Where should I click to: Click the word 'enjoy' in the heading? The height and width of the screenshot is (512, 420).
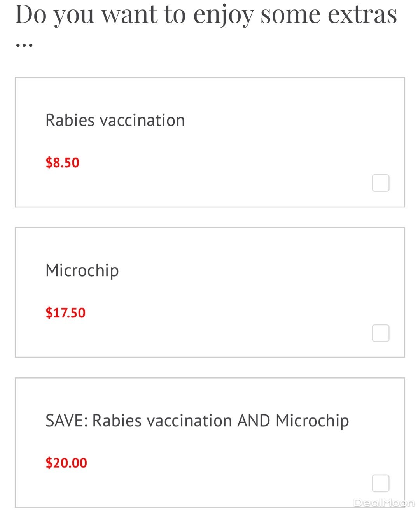(223, 14)
